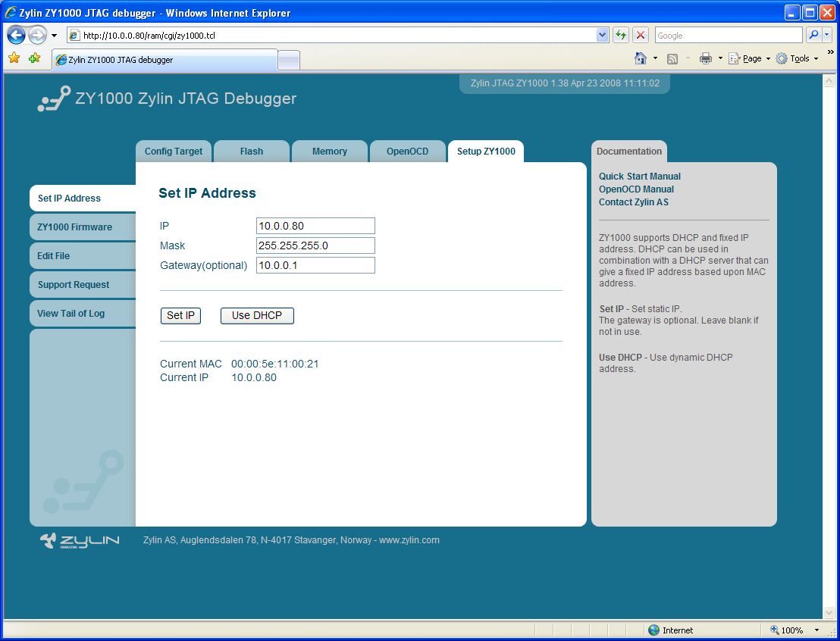The image size is (840, 641).
Task: Click the Refresh page icon
Action: [621, 36]
